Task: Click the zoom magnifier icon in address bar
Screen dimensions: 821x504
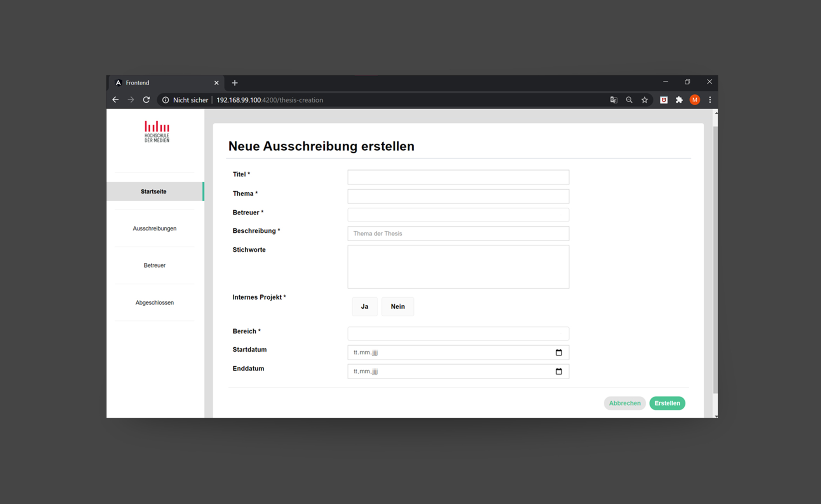Action: point(629,100)
